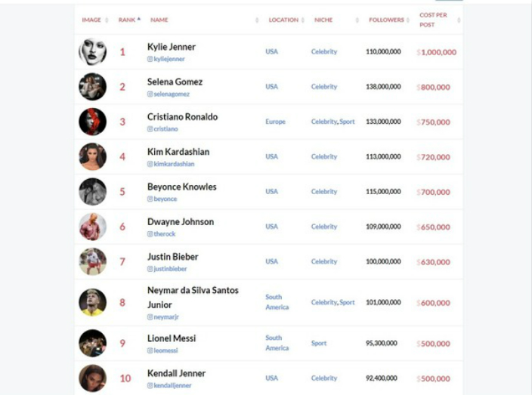Select Sport niche link in Messi row

[x=319, y=343]
